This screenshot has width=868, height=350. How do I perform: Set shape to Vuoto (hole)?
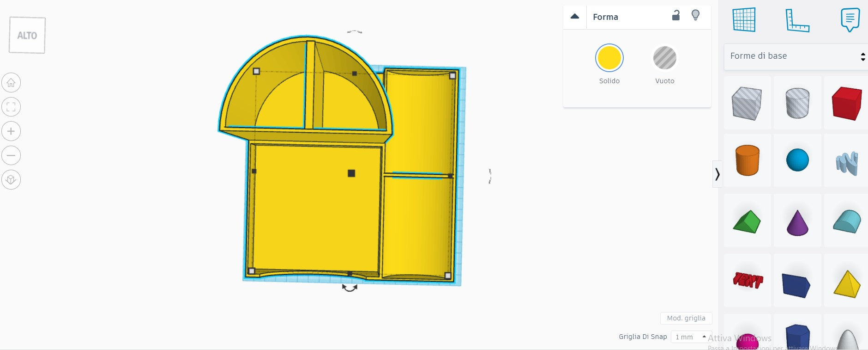pos(664,58)
